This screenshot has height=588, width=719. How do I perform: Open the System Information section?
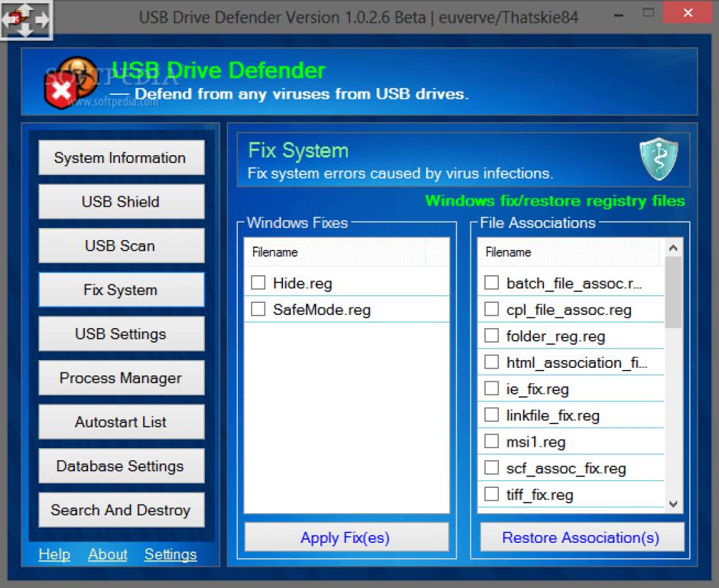(x=122, y=158)
